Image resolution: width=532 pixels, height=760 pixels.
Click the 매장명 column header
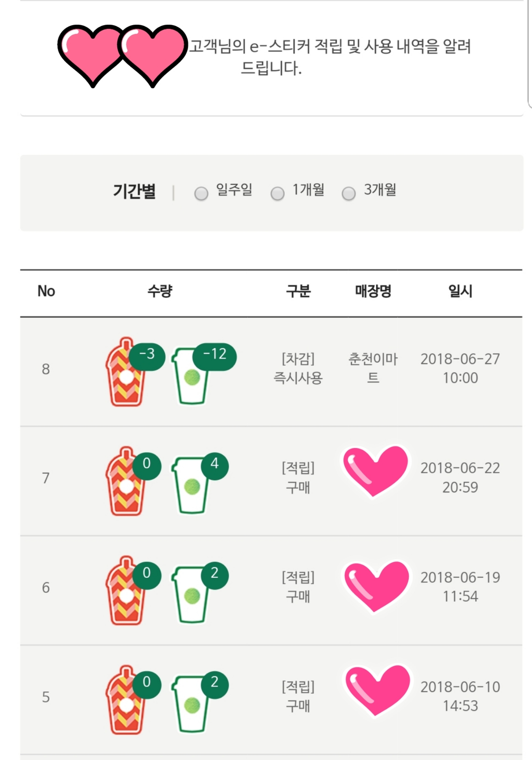pyautogui.click(x=373, y=291)
